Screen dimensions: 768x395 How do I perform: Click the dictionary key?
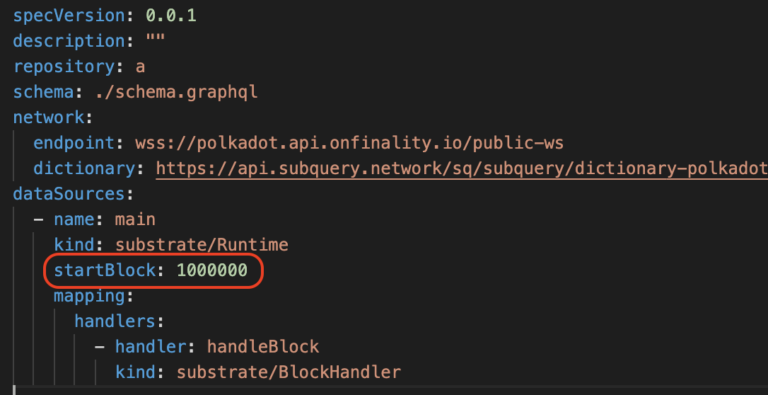pos(84,169)
